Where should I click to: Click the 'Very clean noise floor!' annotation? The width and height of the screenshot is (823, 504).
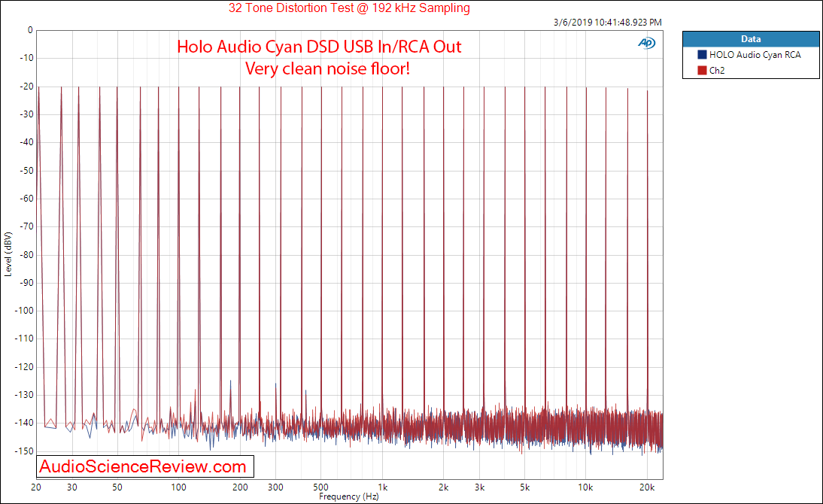[x=327, y=68]
